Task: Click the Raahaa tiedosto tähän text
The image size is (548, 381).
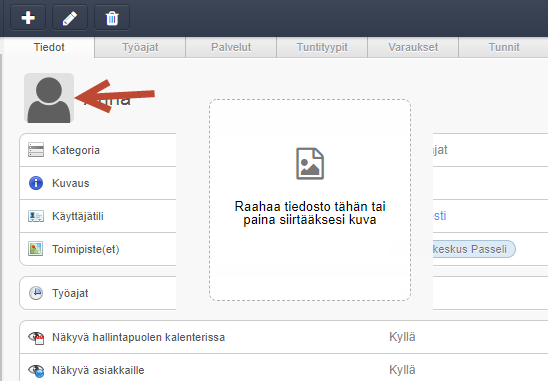Action: coord(310,213)
